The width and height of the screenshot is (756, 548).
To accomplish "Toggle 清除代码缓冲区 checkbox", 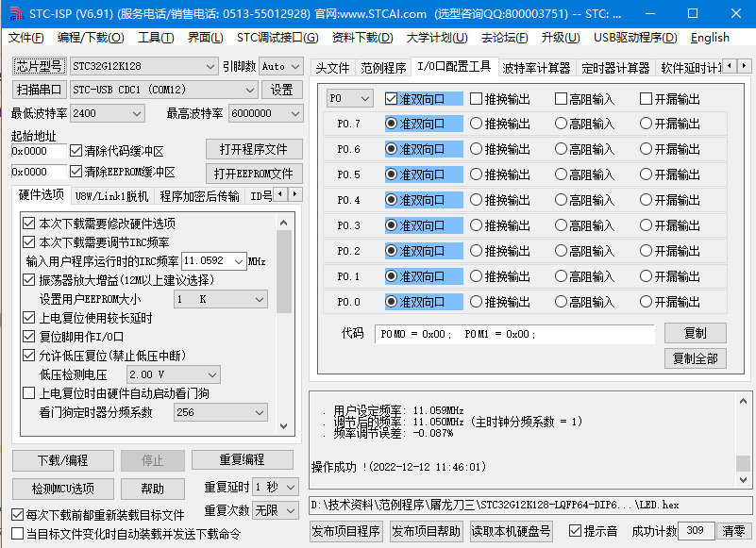I will click(117, 151).
